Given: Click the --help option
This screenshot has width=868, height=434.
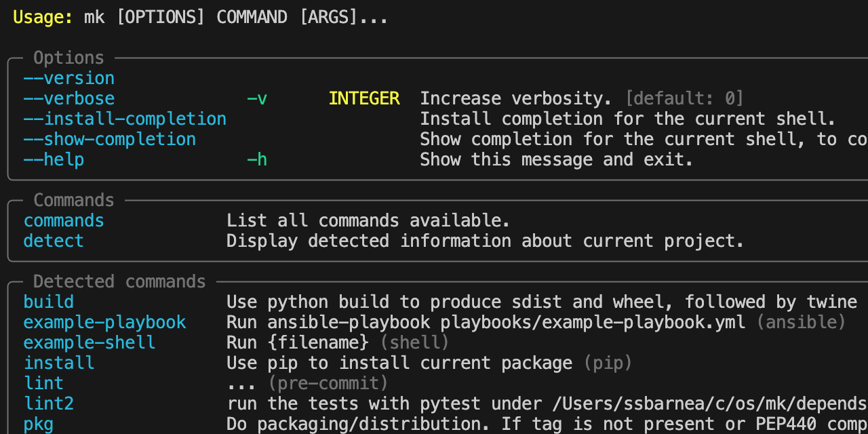Looking at the screenshot, I should tap(54, 160).
